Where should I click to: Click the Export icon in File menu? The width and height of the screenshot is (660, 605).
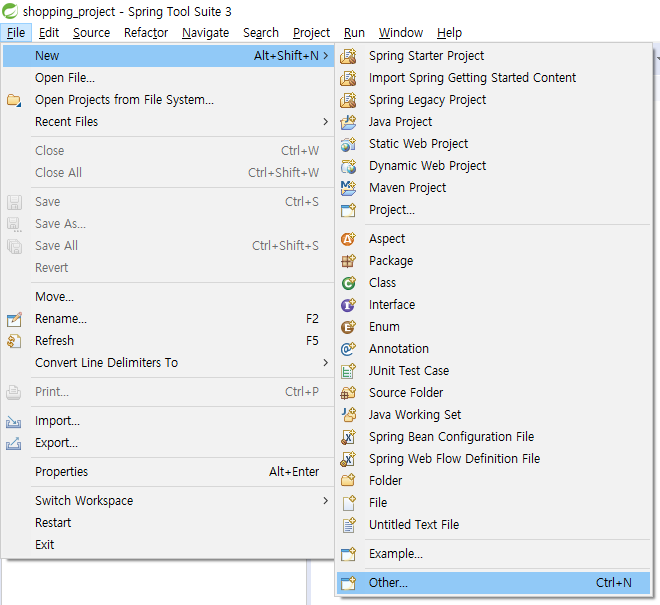tap(14, 443)
